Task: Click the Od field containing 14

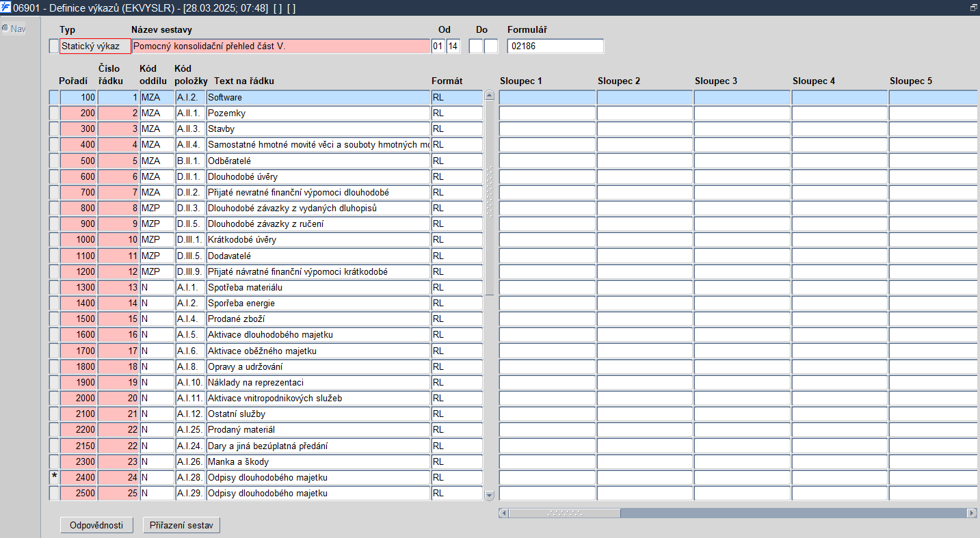Action: tap(453, 46)
